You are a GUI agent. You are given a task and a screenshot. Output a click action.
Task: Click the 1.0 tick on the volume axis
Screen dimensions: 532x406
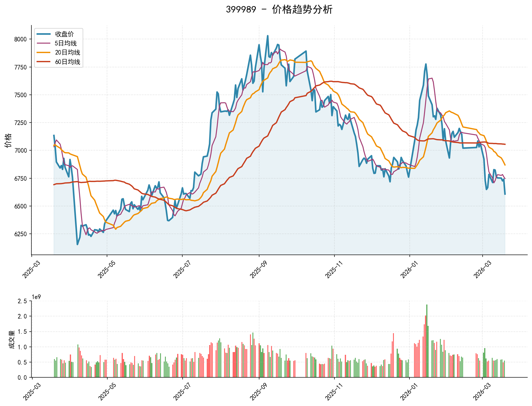pyautogui.click(x=22, y=347)
